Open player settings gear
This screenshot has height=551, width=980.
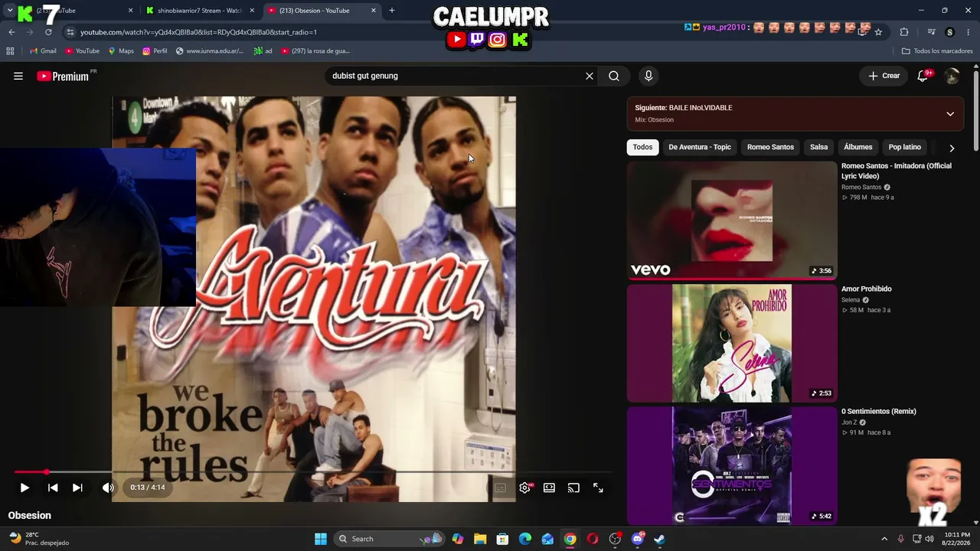[x=525, y=487]
